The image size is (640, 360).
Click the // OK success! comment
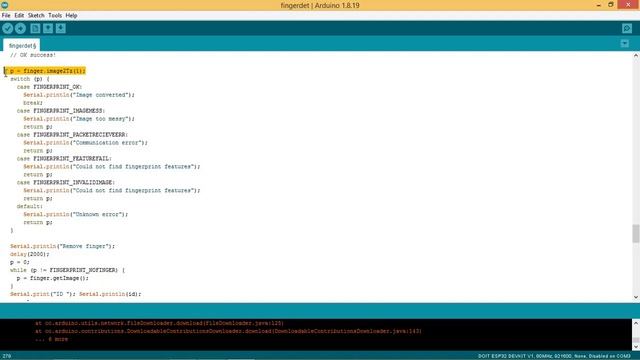(x=33, y=55)
